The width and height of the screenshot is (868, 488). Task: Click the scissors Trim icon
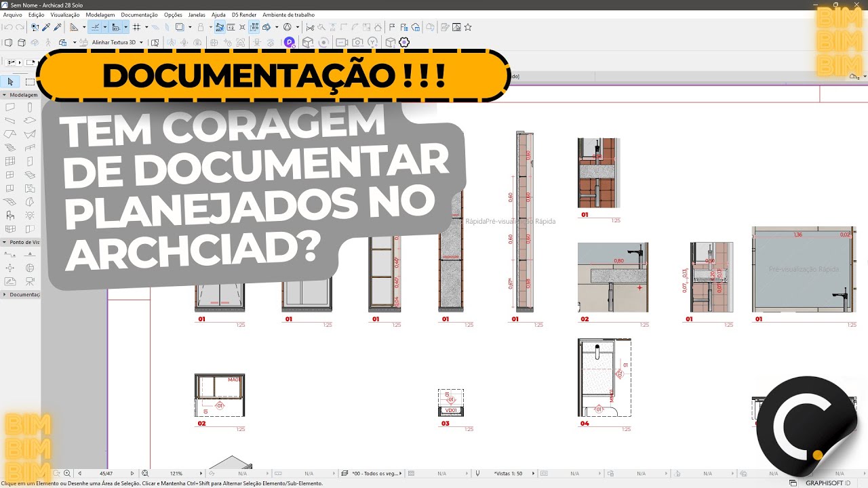click(309, 27)
